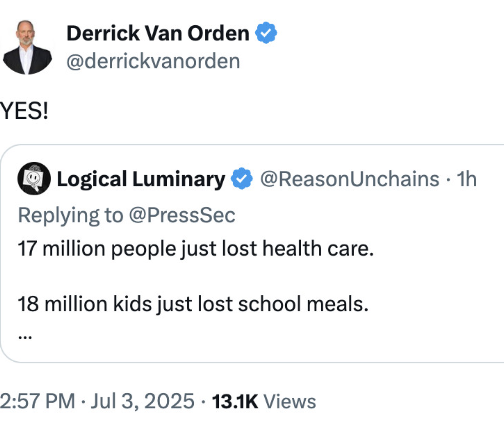504x428 pixels.
Task: Click the 18 million kids text line
Action: pyautogui.click(x=193, y=304)
